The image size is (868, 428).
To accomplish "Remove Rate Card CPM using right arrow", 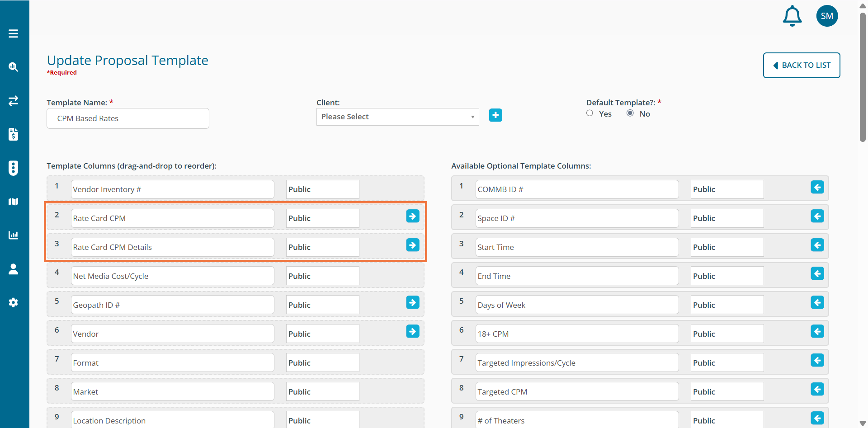I will (412, 216).
